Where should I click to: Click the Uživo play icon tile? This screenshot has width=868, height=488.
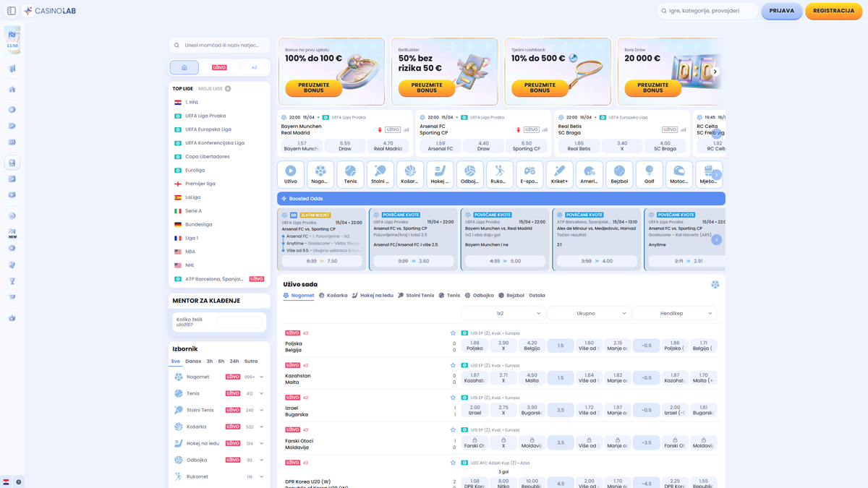pos(291,174)
